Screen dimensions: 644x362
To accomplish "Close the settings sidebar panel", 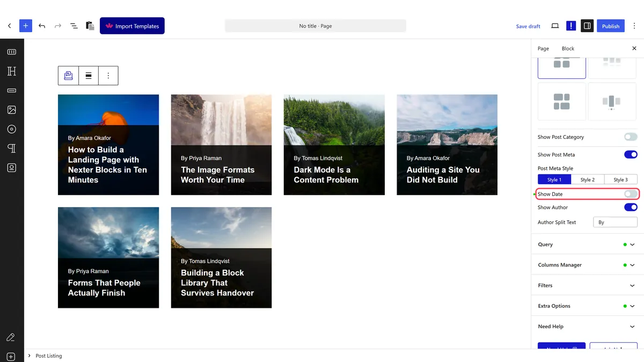I will point(634,48).
